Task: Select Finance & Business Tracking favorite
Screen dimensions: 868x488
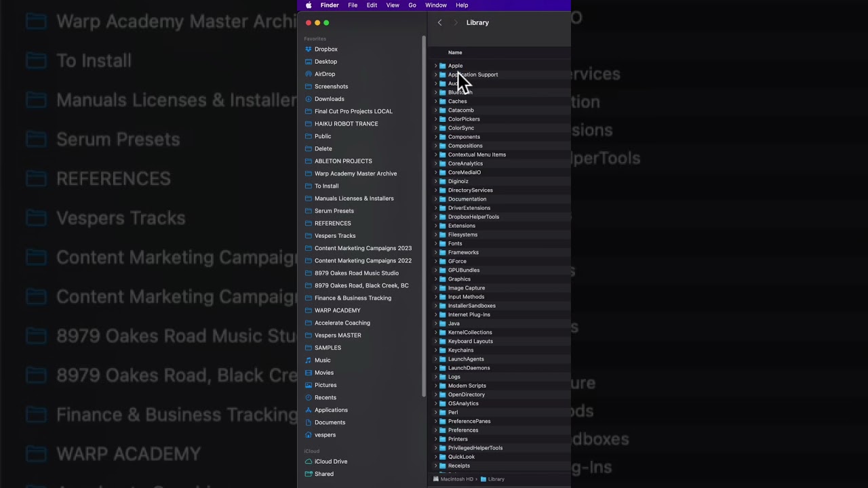Action: 353,298
